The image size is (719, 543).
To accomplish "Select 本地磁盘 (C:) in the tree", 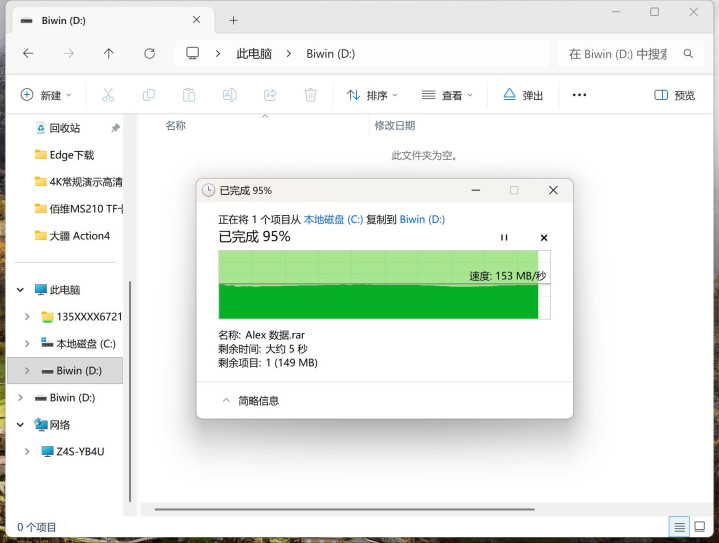I will [x=86, y=344].
